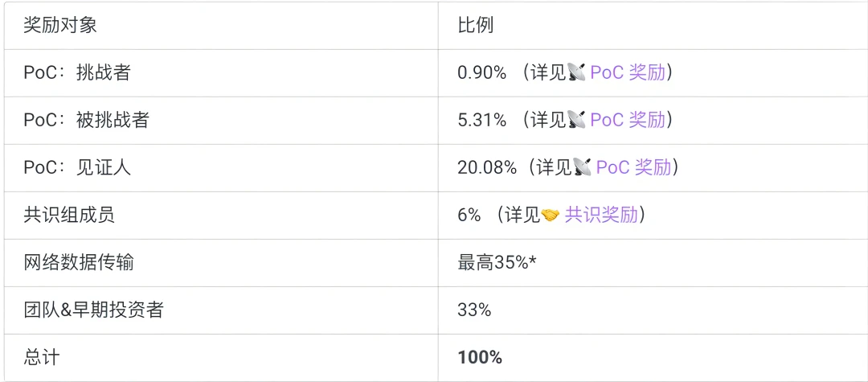Click the satellite icon in the 见证人 row
Image resolution: width=868 pixels, height=382 pixels.
coord(582,168)
